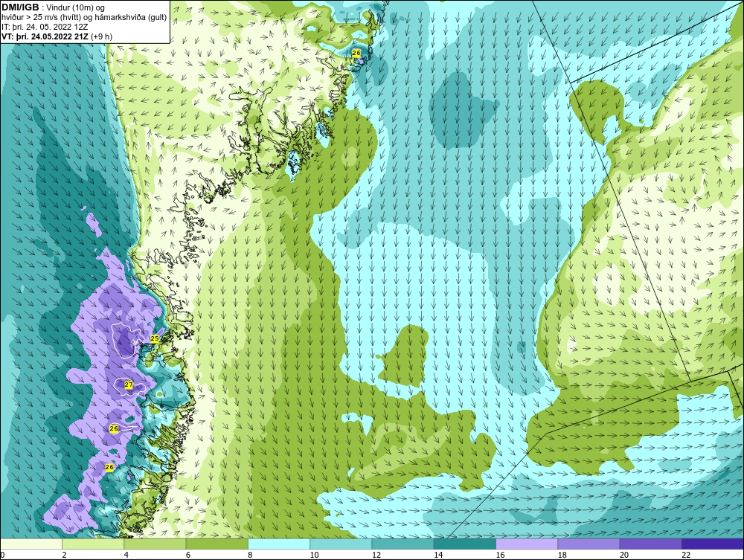Click the scale value 16
744x560 pixels.
click(x=500, y=556)
